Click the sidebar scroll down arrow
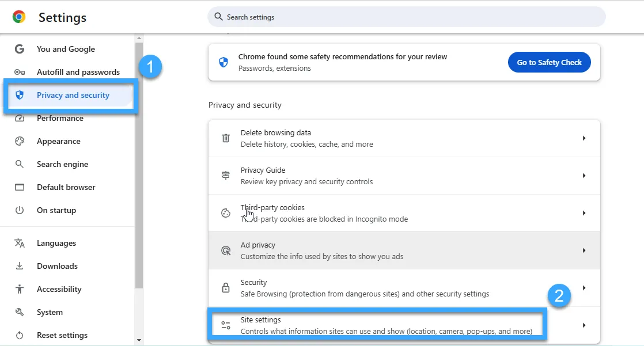Screen dimensions: 644x346 pos(139,340)
